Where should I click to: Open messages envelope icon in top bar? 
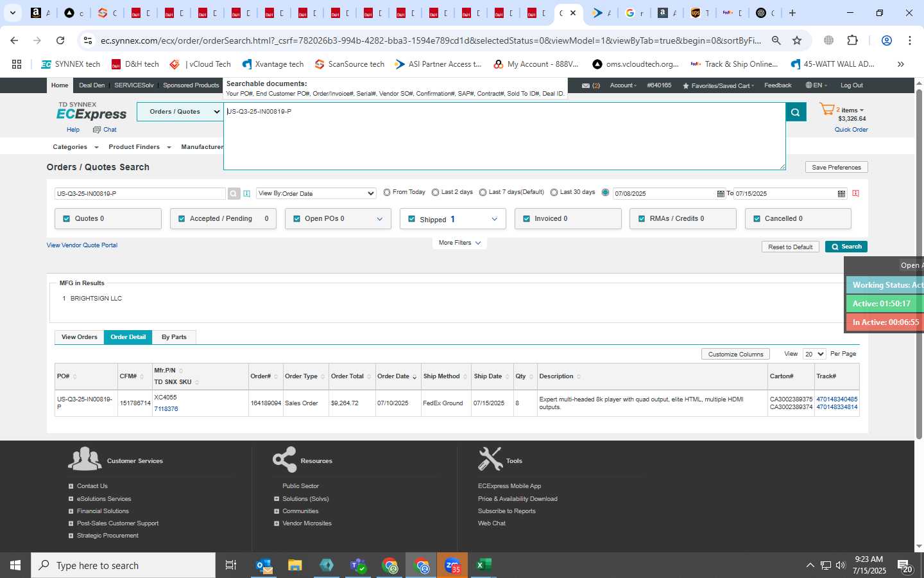click(x=586, y=85)
